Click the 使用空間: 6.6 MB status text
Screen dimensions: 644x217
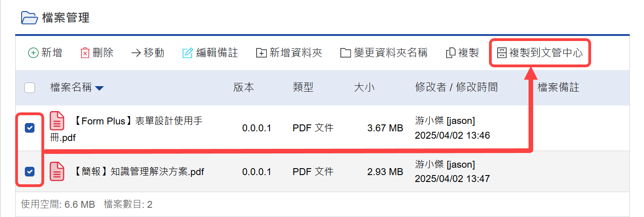tap(58, 204)
